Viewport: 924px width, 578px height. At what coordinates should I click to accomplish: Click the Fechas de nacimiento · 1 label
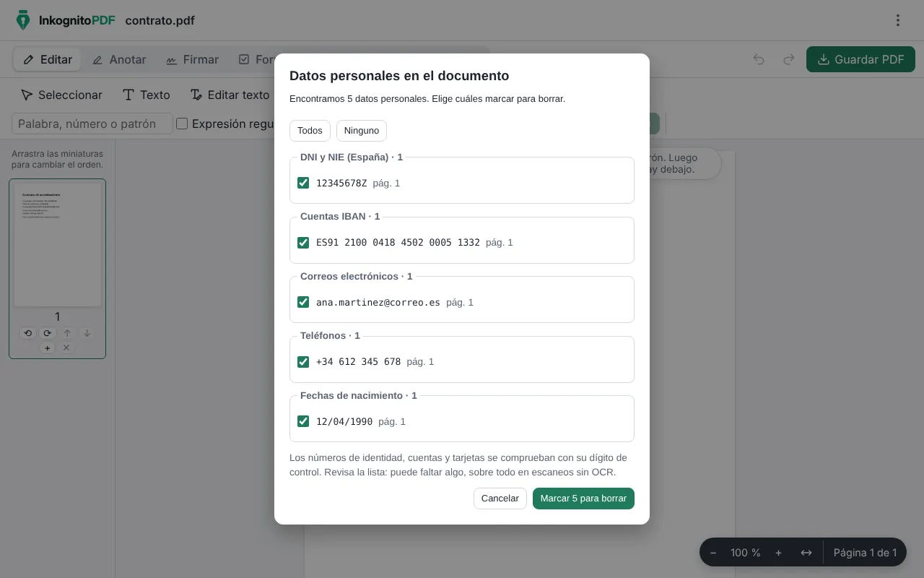point(359,395)
